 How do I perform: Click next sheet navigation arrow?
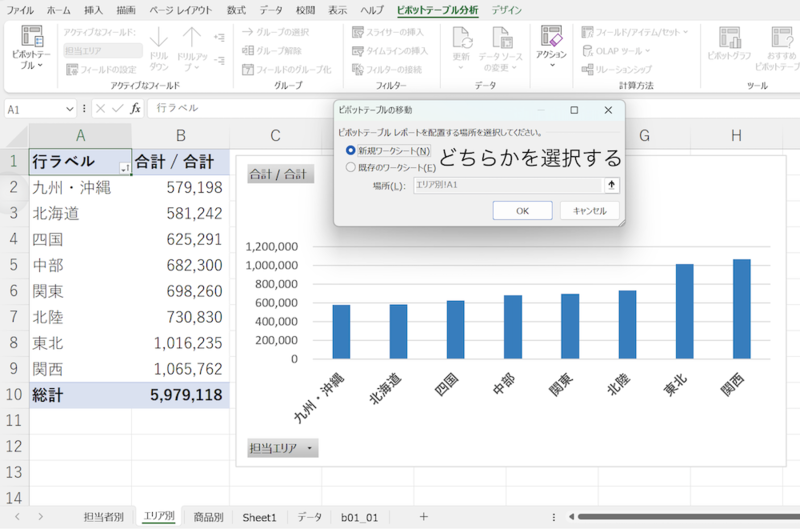tap(40, 517)
